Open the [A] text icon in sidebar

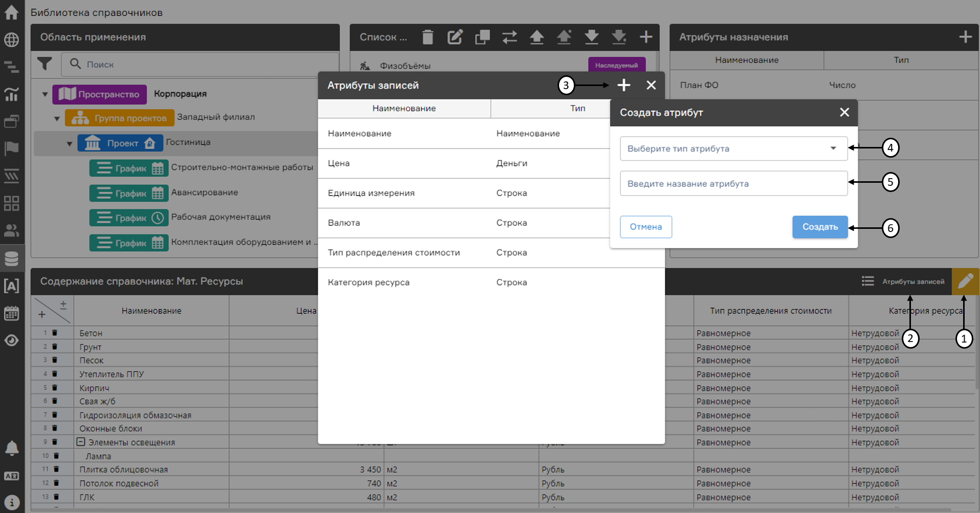[11, 286]
